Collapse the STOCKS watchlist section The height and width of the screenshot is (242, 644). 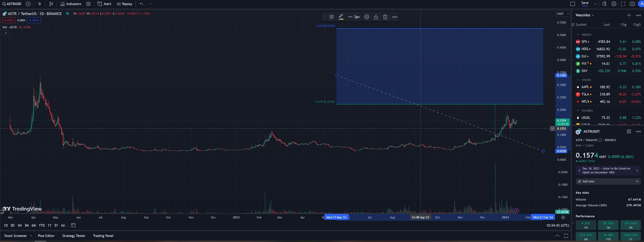578,80
